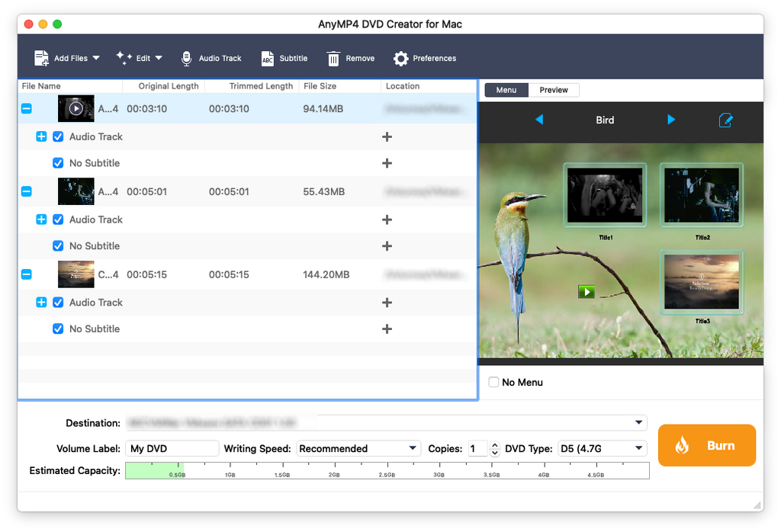
Task: Switch to the Preview tab
Action: (554, 90)
